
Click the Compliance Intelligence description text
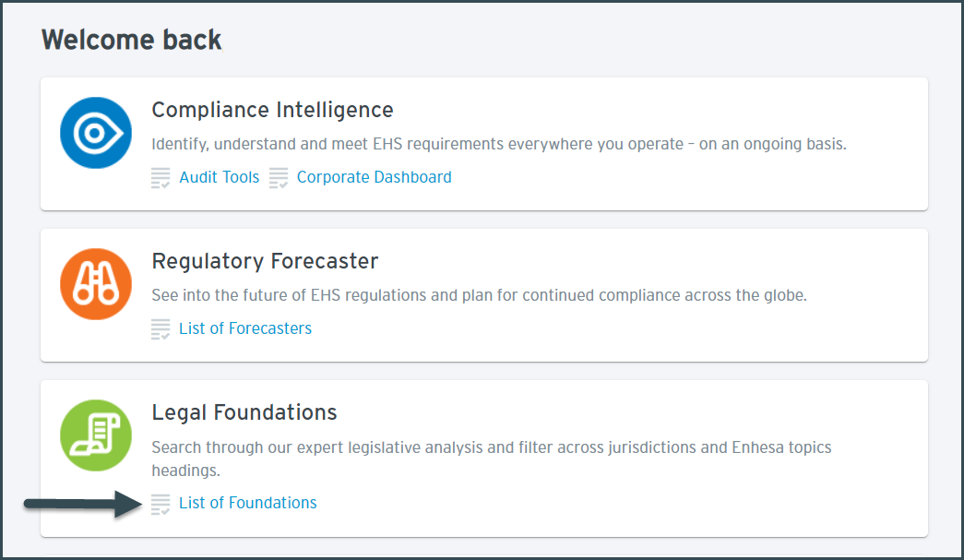pos(499,144)
